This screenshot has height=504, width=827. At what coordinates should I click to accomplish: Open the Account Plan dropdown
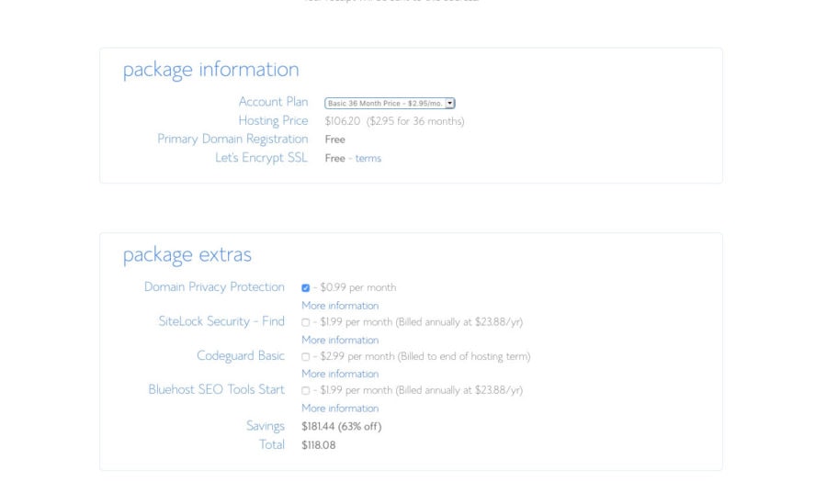point(390,104)
